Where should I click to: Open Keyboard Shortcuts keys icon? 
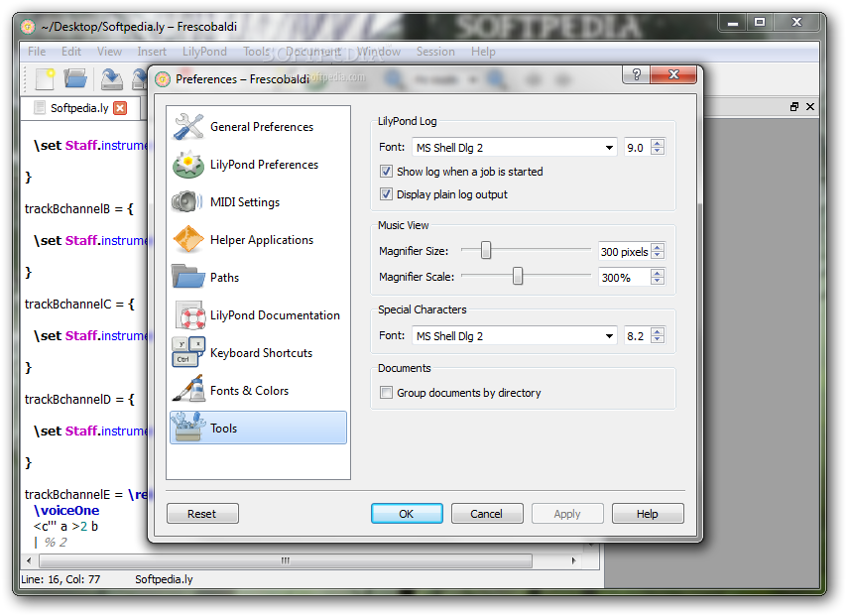click(x=188, y=352)
